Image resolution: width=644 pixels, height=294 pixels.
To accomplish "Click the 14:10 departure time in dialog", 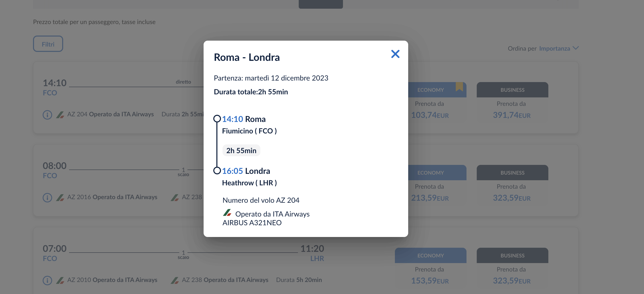I will (232, 119).
